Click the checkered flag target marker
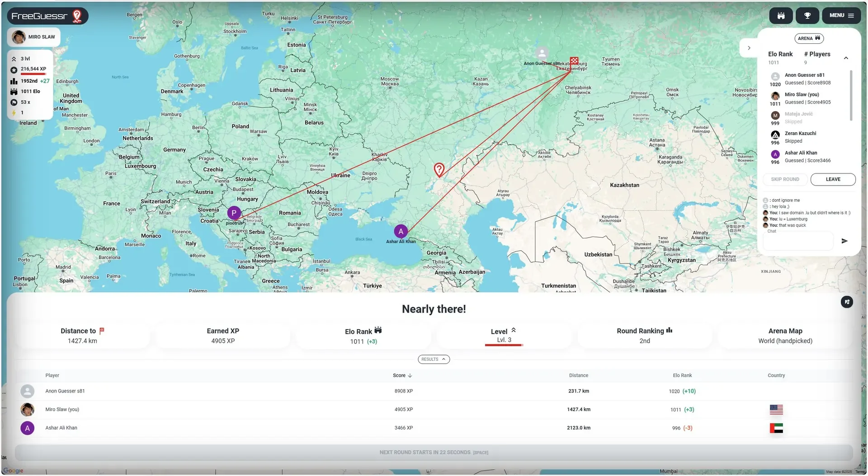Screen dimensions: 868x476 [x=574, y=61]
